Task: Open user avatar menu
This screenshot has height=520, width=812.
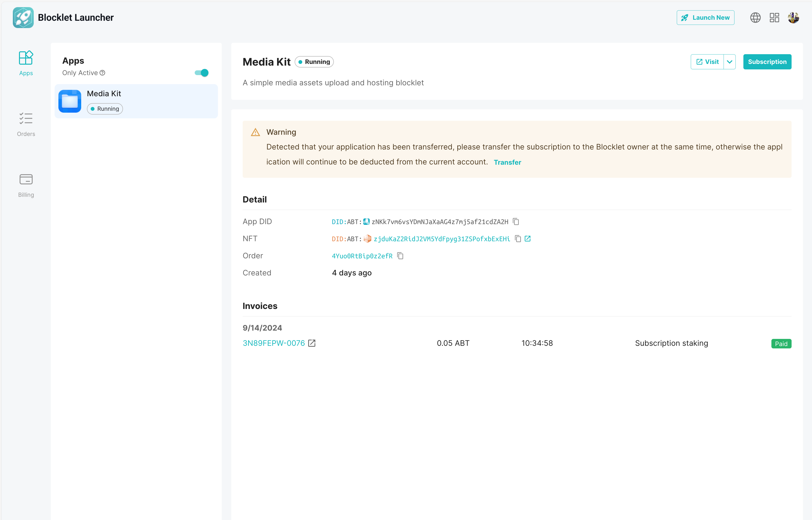Action: pyautogui.click(x=793, y=18)
